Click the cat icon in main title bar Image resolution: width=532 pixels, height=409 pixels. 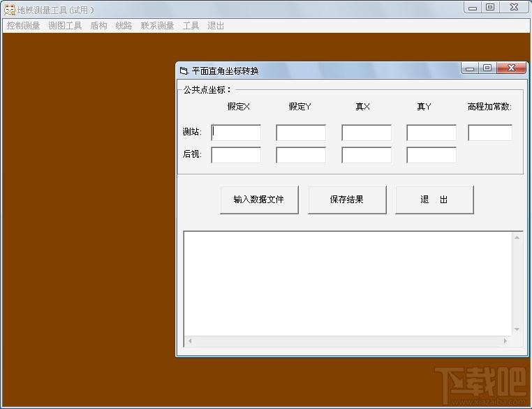point(10,10)
